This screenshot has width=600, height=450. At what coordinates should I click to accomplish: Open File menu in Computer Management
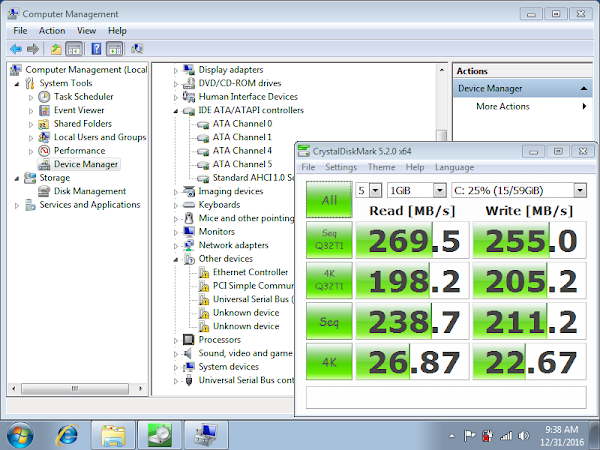coord(20,31)
